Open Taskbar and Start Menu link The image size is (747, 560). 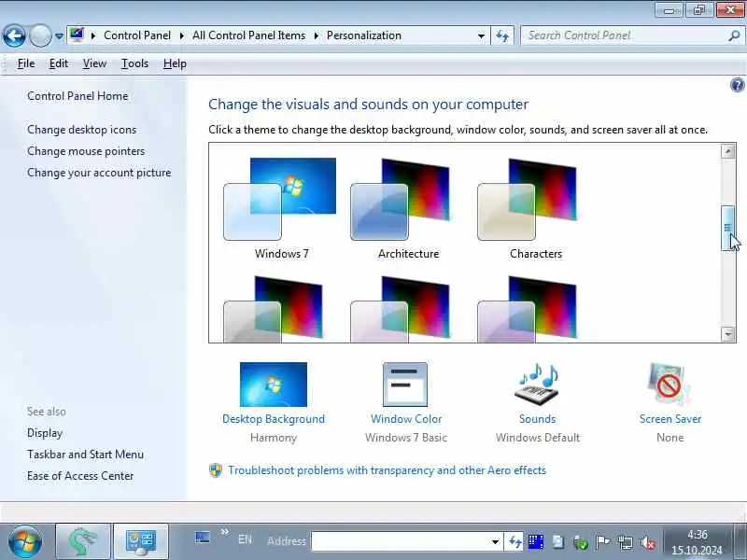[85, 455]
